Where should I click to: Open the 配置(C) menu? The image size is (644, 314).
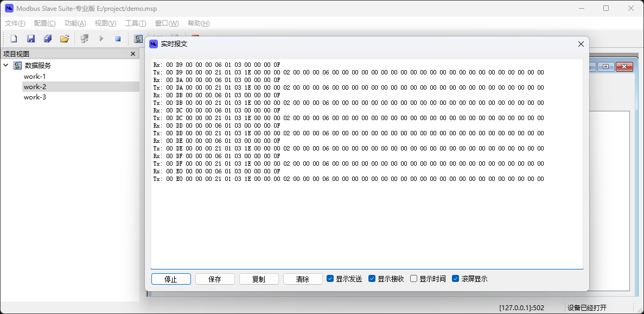click(44, 23)
